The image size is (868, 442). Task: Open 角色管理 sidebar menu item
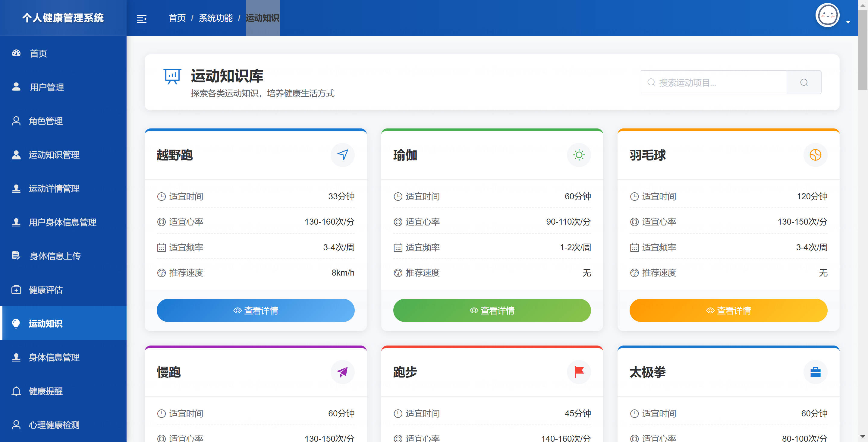[63, 121]
